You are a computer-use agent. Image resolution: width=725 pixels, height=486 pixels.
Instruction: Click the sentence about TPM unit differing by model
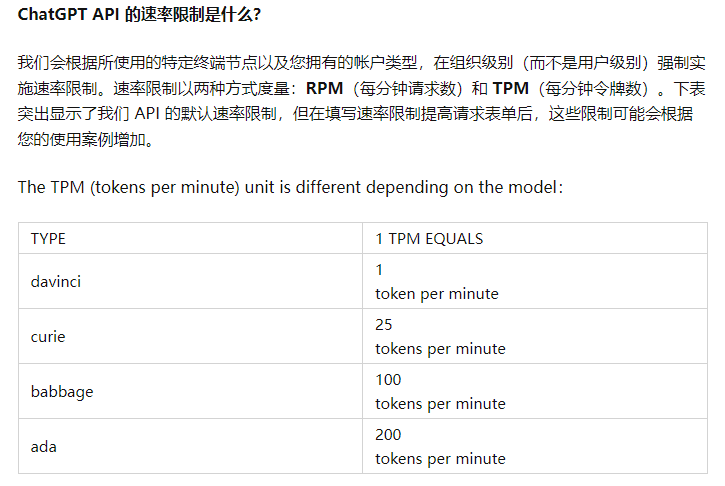[x=290, y=187]
